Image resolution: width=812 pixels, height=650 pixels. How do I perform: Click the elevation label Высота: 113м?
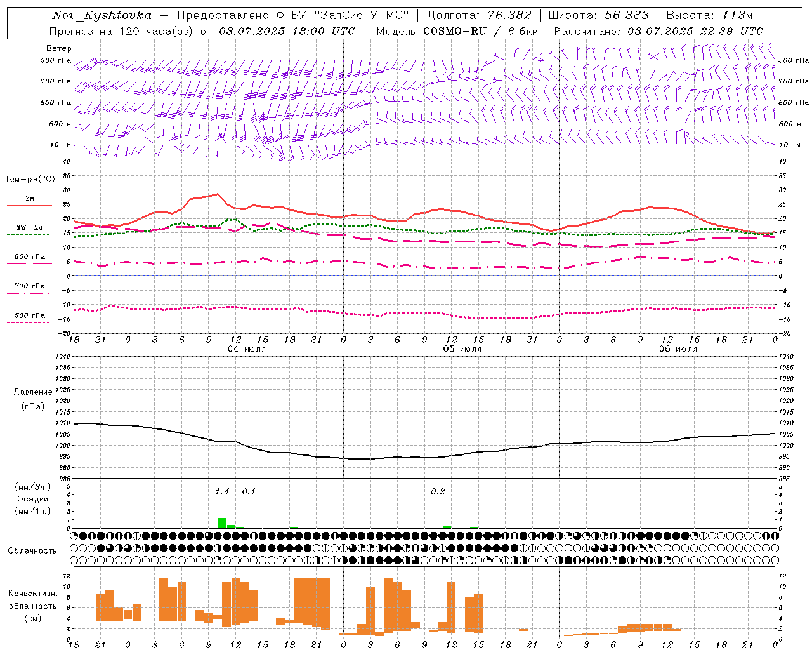point(709,15)
